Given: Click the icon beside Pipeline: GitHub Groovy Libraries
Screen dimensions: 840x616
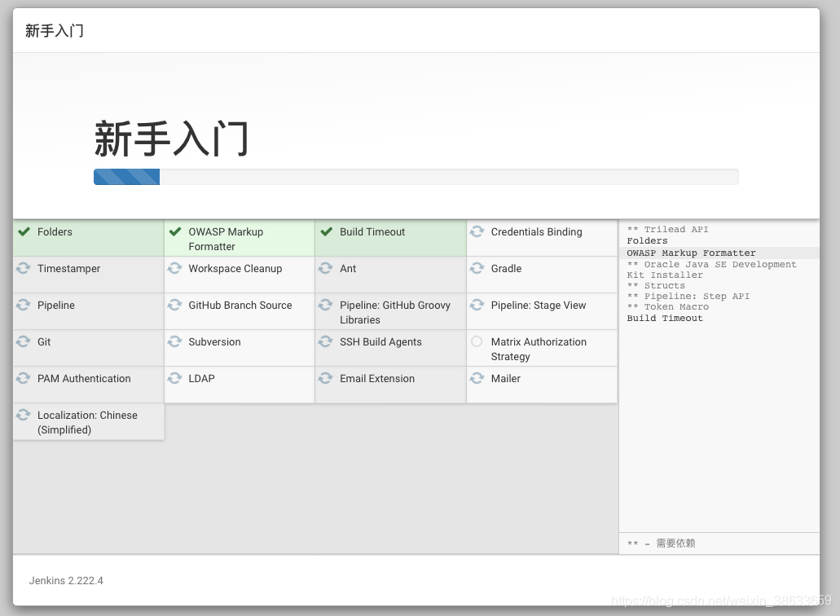Looking at the screenshot, I should 326,305.
